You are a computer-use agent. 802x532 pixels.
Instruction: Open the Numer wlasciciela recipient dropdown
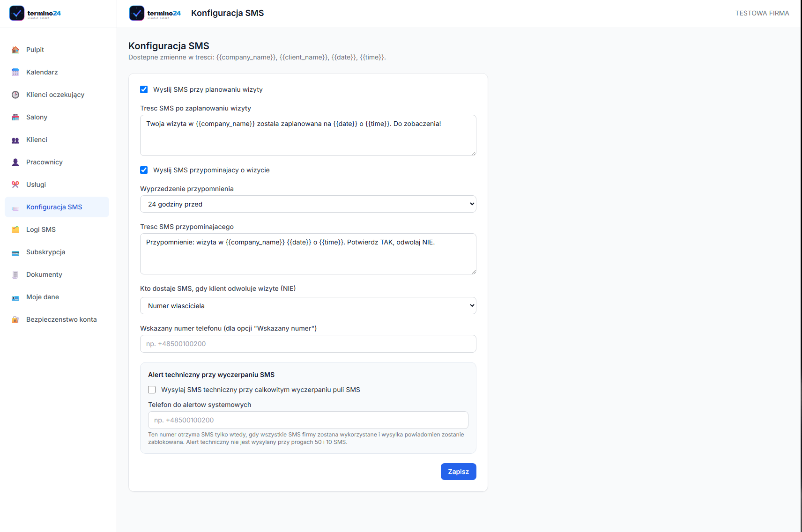coord(308,306)
